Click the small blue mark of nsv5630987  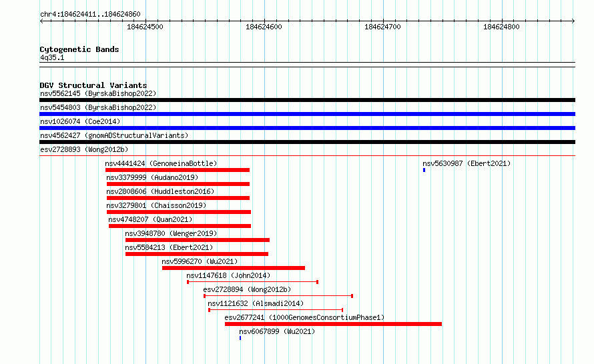[424, 170]
